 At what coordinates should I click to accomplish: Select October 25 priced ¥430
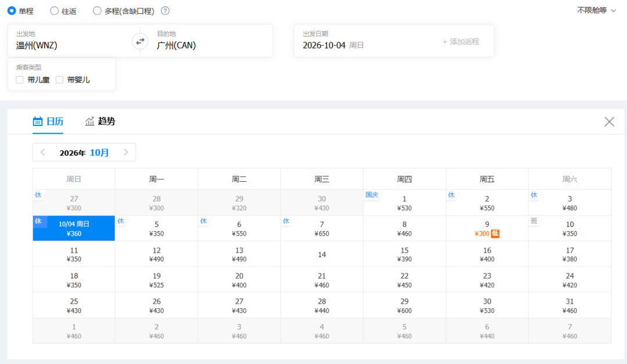(x=74, y=305)
